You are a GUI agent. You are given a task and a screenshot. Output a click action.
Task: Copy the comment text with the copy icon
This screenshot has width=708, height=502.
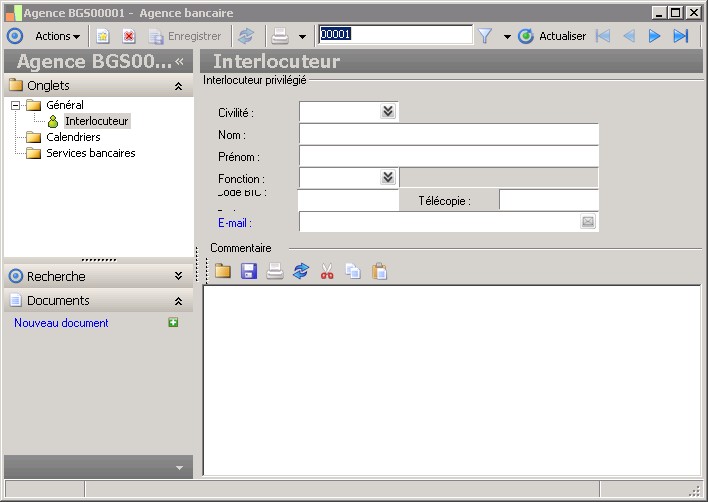point(353,271)
